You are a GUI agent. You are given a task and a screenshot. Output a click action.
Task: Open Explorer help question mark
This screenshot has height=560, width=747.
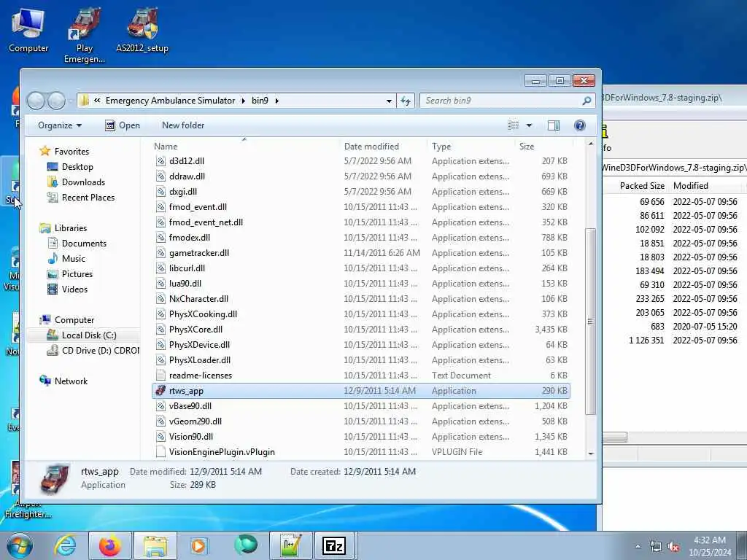coord(580,125)
